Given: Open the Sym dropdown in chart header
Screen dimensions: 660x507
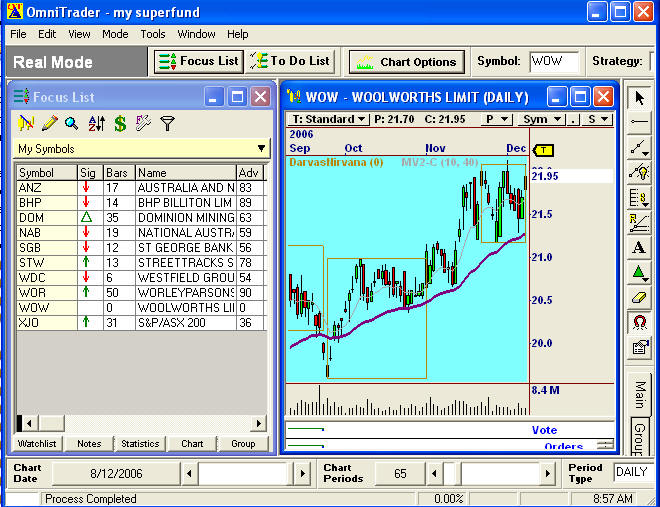Looking at the screenshot, I should pyautogui.click(x=541, y=119).
